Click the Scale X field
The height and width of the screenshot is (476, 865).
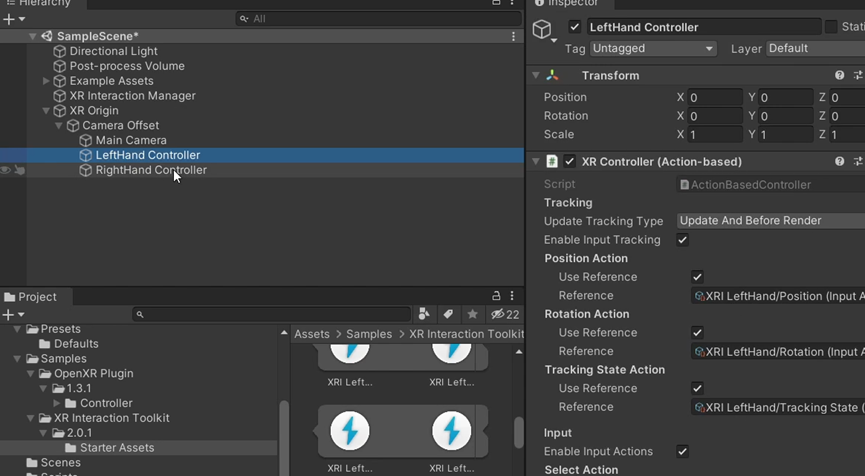point(714,135)
